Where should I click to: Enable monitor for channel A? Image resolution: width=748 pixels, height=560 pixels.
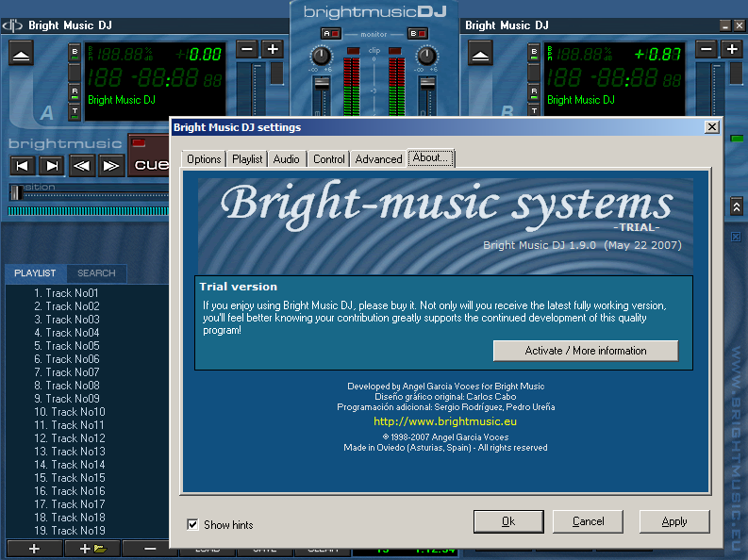330,34
